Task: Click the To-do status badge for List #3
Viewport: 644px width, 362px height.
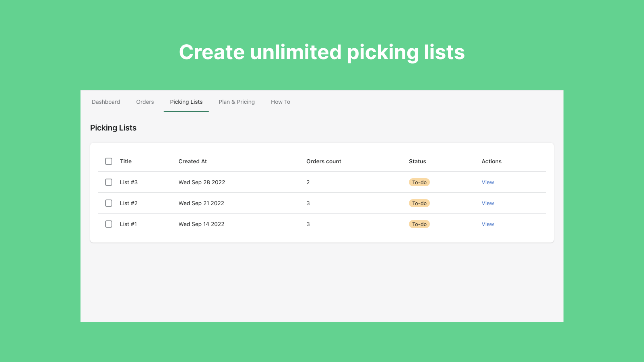Action: 419,182
